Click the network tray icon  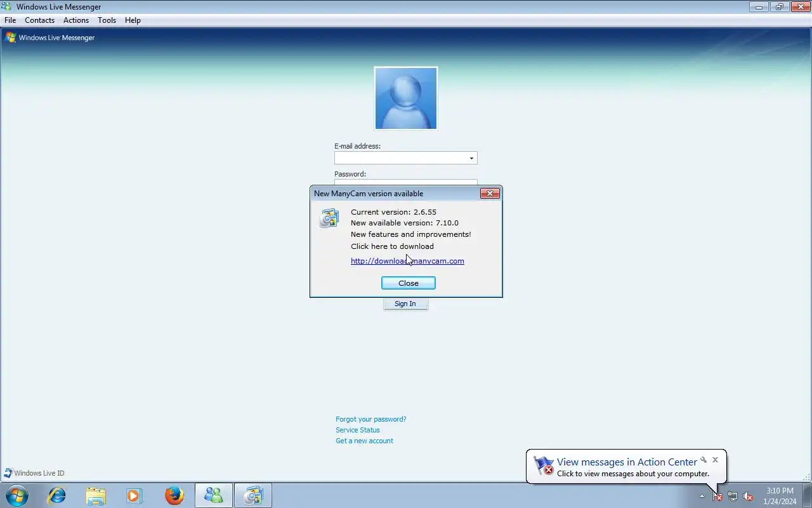(733, 496)
